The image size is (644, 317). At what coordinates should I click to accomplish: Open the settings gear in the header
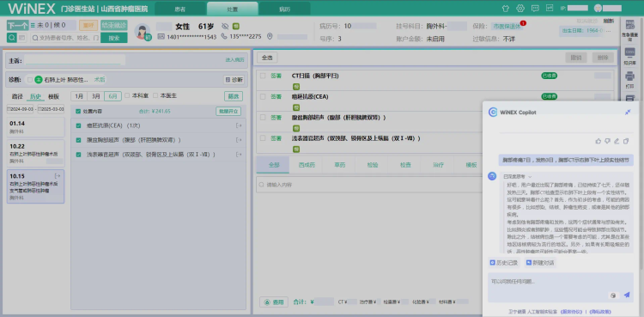point(520,9)
